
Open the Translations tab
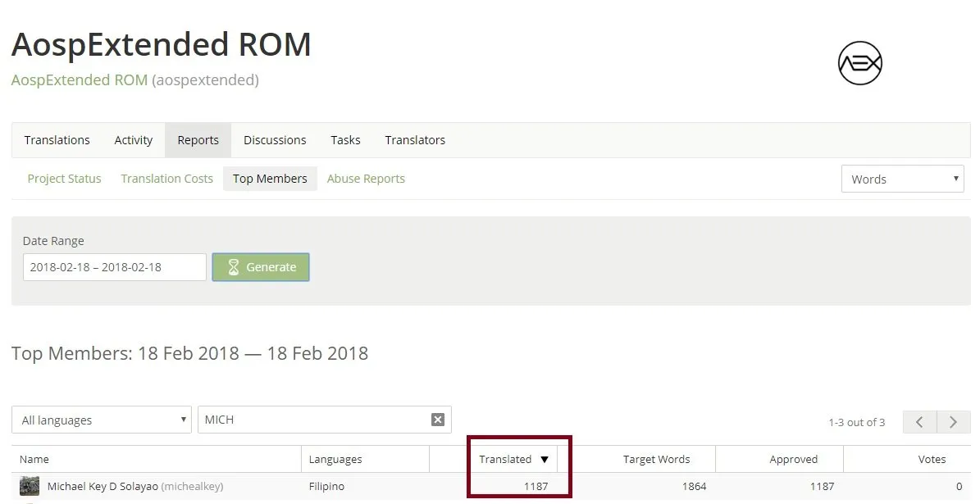pyautogui.click(x=57, y=140)
